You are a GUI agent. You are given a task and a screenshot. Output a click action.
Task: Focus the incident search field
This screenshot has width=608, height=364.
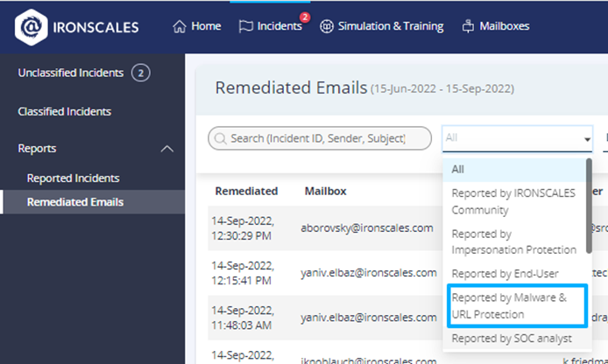point(320,138)
